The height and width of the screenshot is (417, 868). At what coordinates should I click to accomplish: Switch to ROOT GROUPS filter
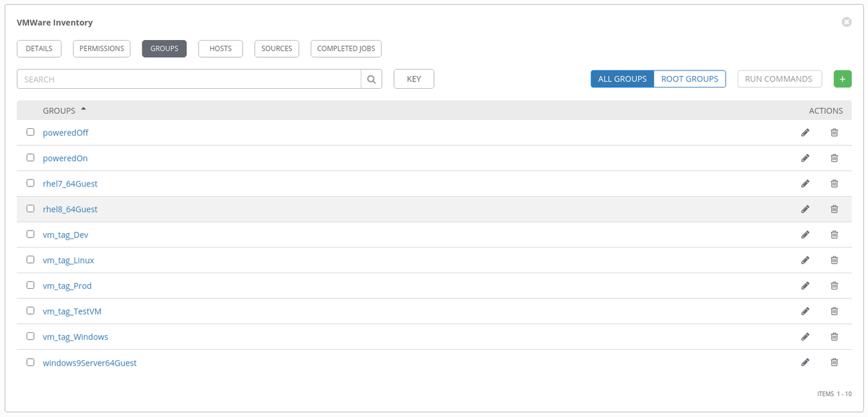pyautogui.click(x=690, y=79)
